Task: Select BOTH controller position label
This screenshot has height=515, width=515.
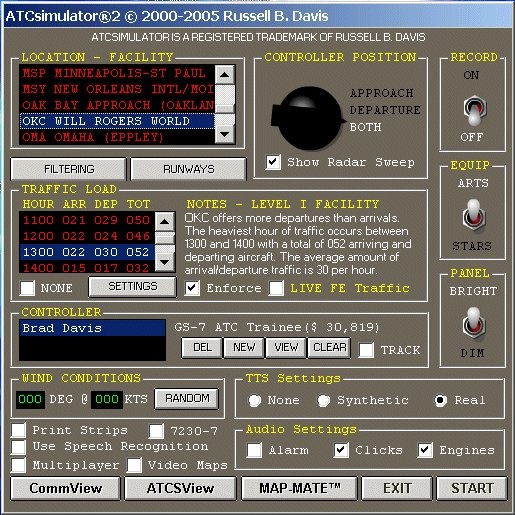Action: (x=365, y=127)
